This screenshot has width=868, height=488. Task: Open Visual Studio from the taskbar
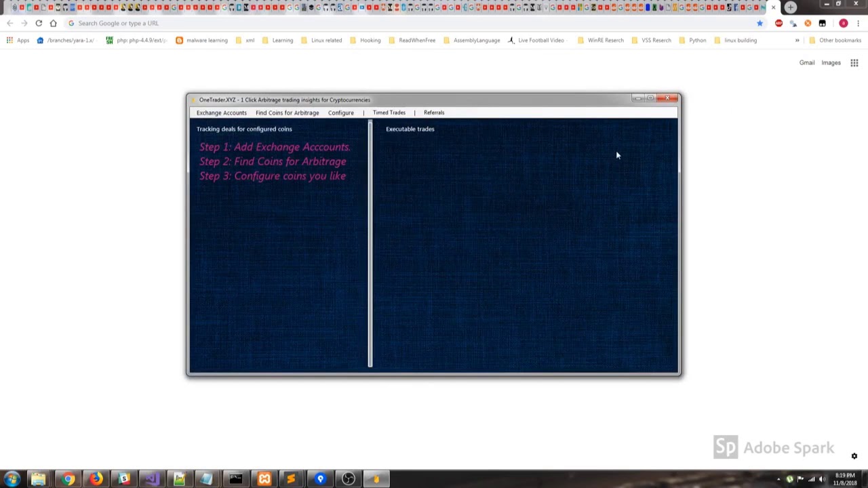(x=152, y=479)
